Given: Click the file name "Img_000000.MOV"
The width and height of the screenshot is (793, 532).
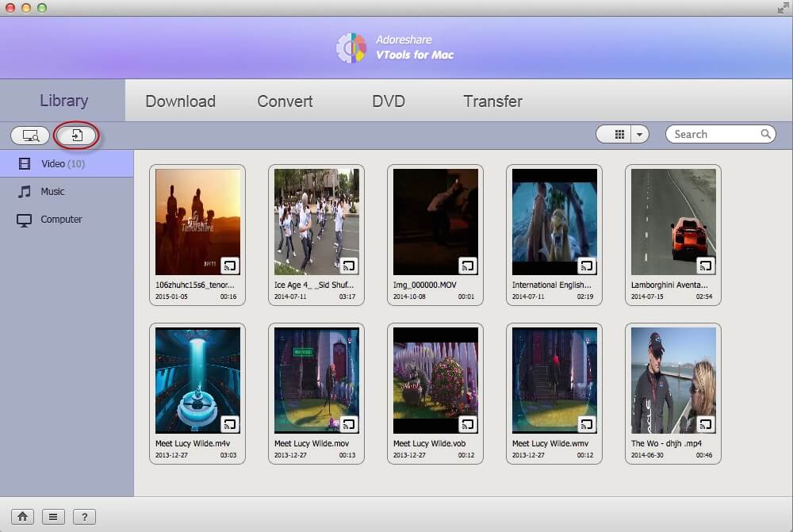Looking at the screenshot, I should tap(425, 285).
